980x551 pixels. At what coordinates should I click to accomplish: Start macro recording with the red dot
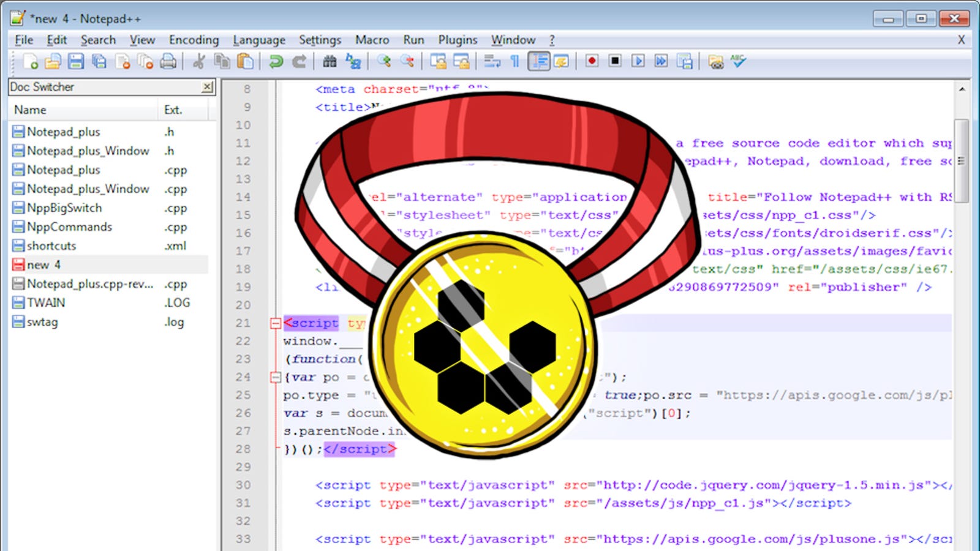coord(592,61)
